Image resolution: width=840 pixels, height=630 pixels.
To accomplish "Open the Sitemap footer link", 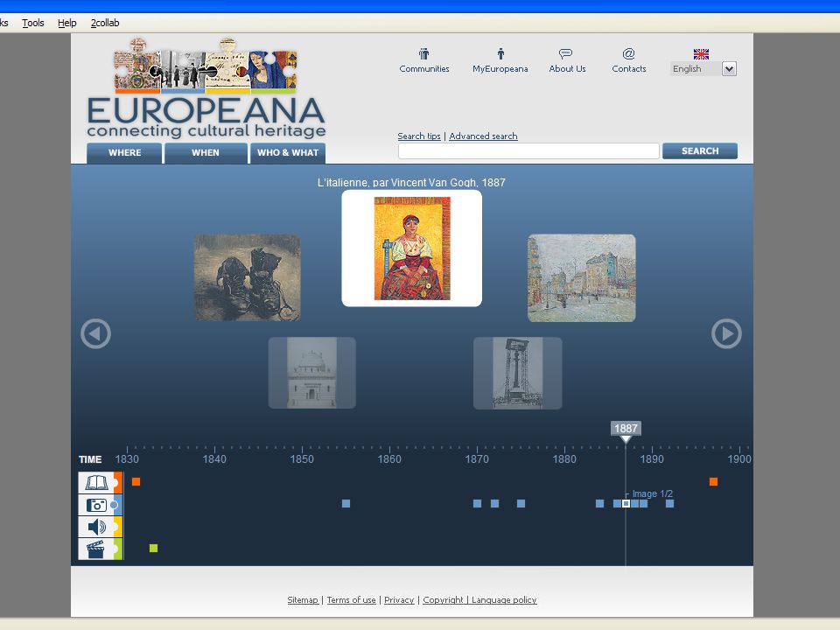I will (x=303, y=600).
